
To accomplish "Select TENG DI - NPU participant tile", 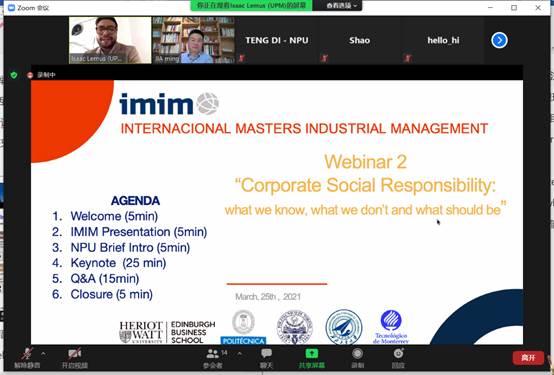I will 277,40.
